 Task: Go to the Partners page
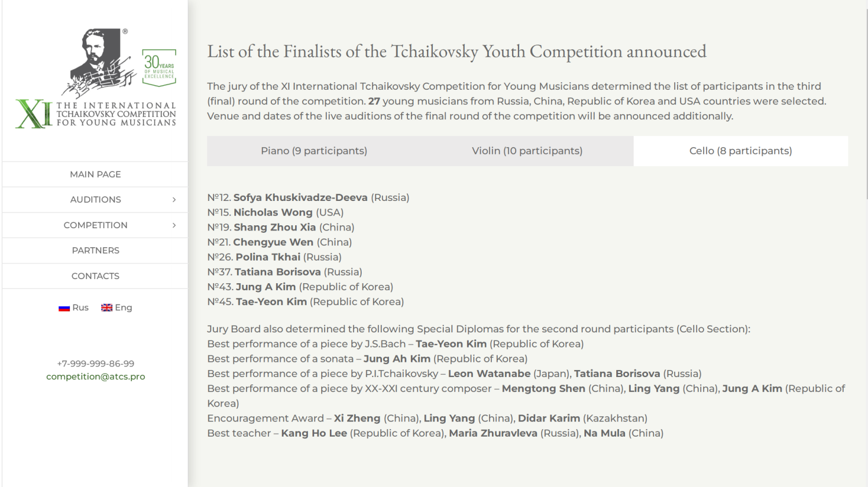point(95,251)
